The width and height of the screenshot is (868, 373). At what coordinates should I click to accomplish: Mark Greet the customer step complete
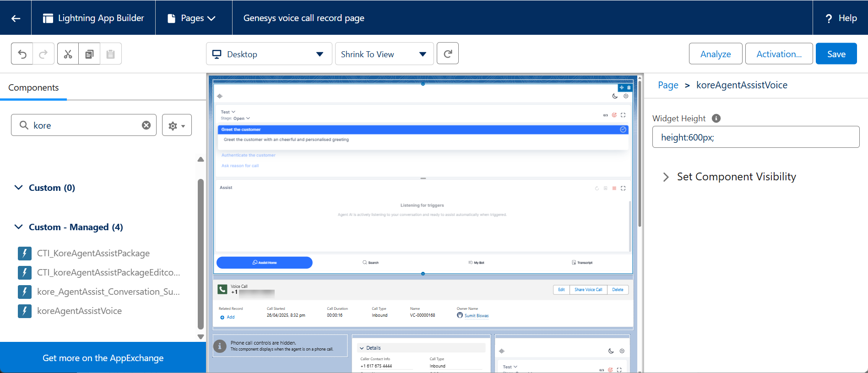tap(623, 130)
